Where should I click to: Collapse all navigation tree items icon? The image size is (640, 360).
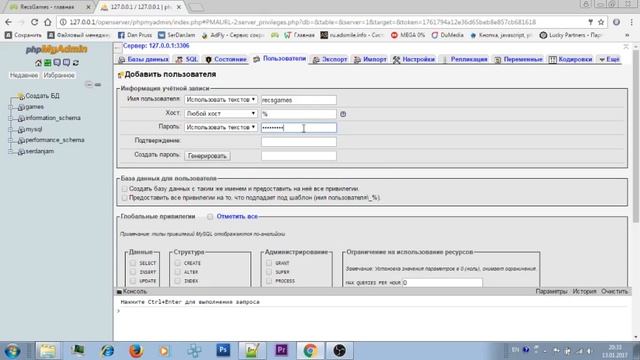coord(89,84)
